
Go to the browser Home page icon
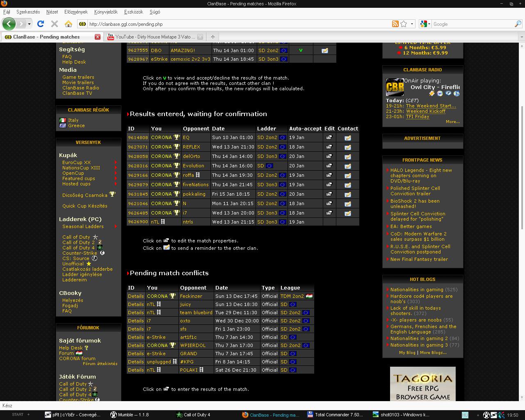click(68, 24)
